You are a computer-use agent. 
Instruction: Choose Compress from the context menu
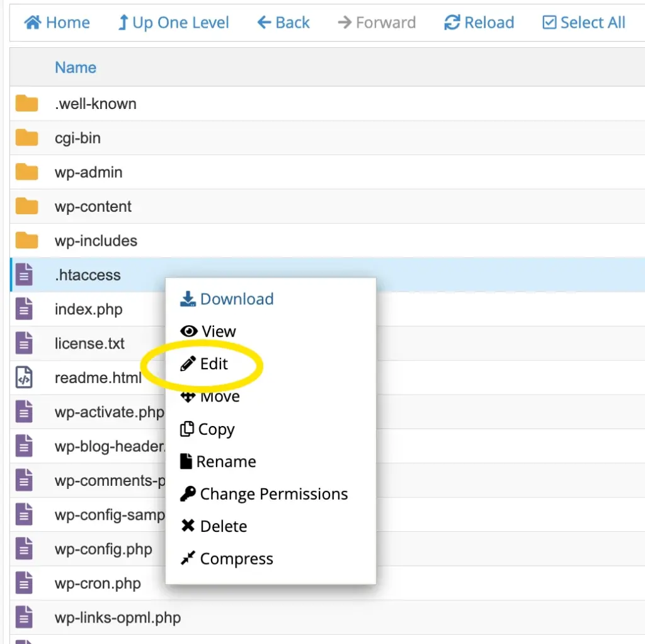pyautogui.click(x=227, y=559)
